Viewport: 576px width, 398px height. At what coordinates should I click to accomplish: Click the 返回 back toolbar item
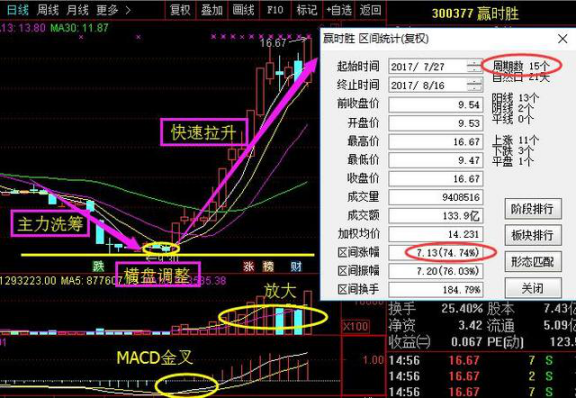370,10
